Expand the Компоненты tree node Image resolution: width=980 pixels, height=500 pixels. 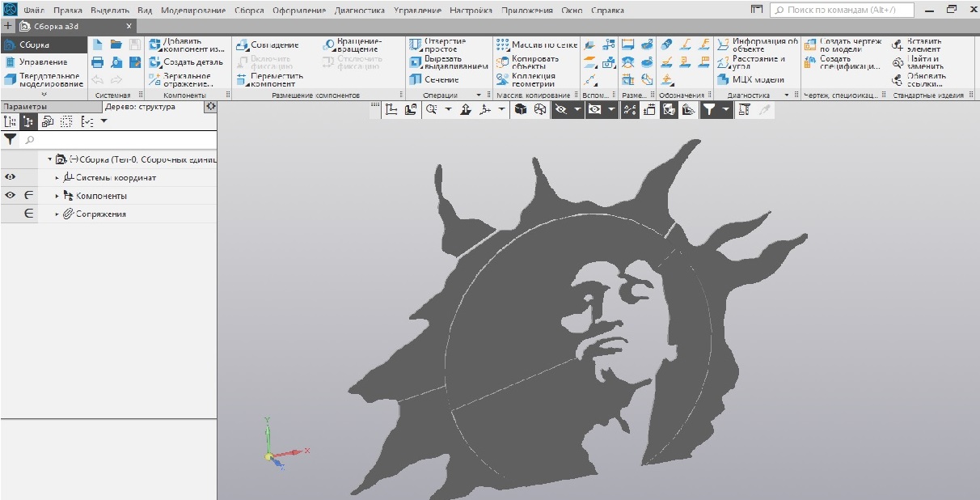point(57,196)
